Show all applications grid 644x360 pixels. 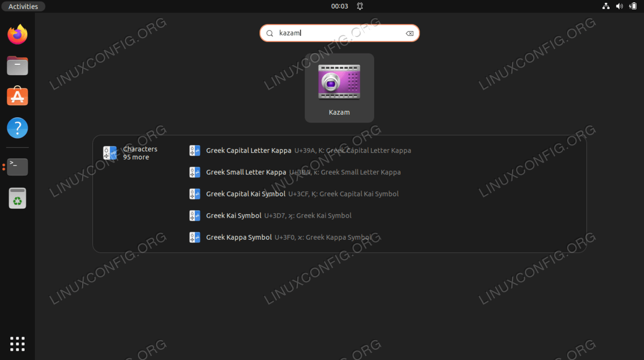coord(18,344)
